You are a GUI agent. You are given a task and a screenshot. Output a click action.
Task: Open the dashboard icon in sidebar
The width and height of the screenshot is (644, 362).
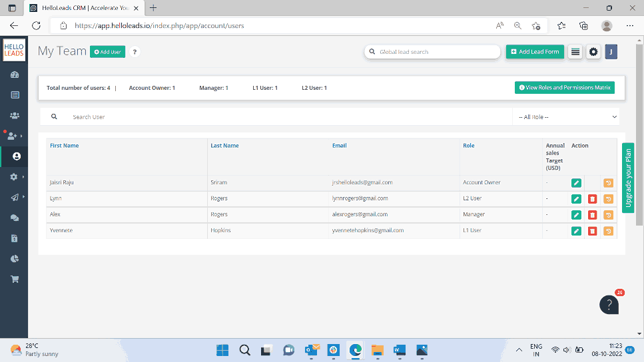point(15,75)
